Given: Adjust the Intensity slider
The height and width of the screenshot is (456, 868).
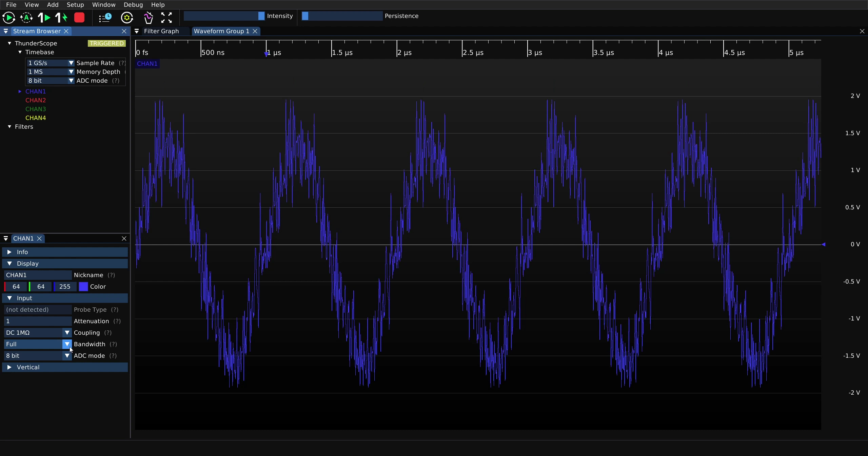Looking at the screenshot, I should [x=224, y=16].
